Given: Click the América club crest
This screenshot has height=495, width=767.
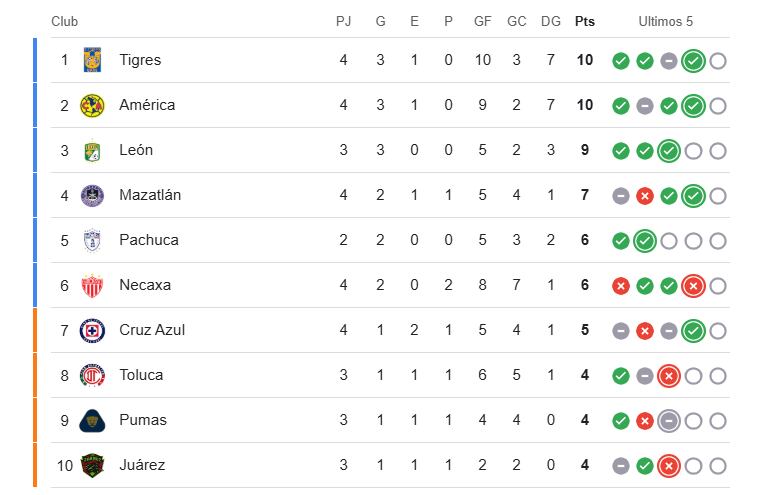Looking at the screenshot, I should point(92,105).
